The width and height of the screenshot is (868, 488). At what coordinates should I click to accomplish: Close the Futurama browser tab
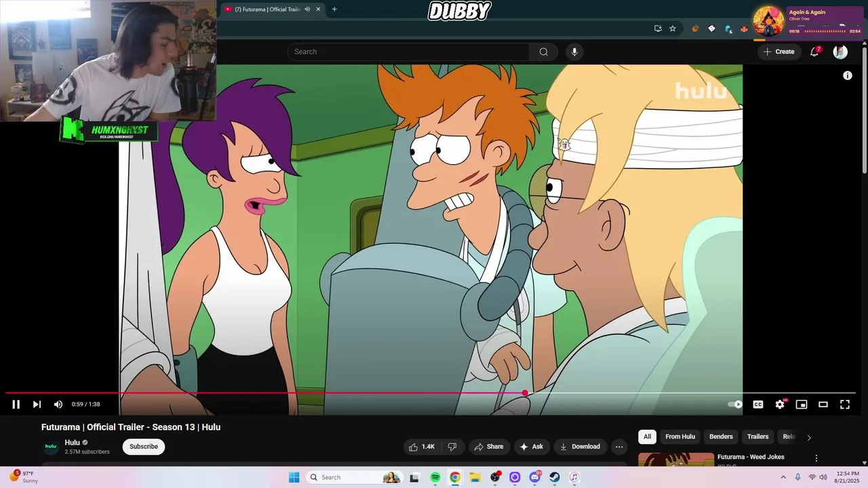(x=318, y=9)
